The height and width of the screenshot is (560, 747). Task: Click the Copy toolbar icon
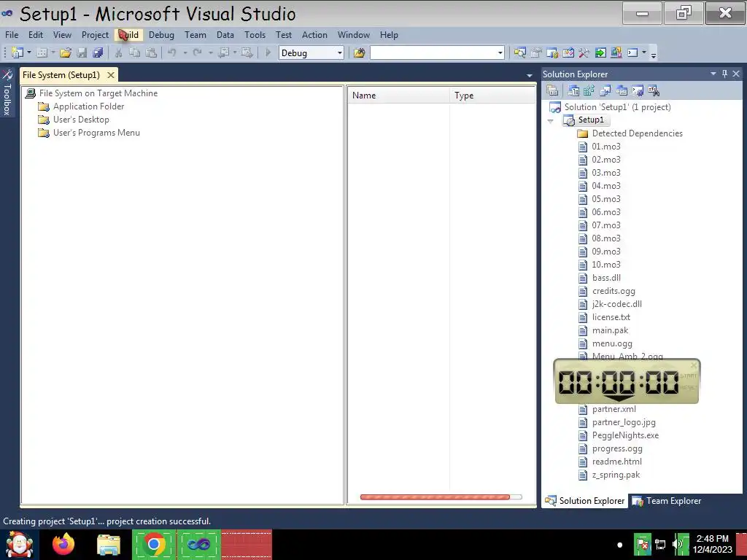[x=135, y=52]
